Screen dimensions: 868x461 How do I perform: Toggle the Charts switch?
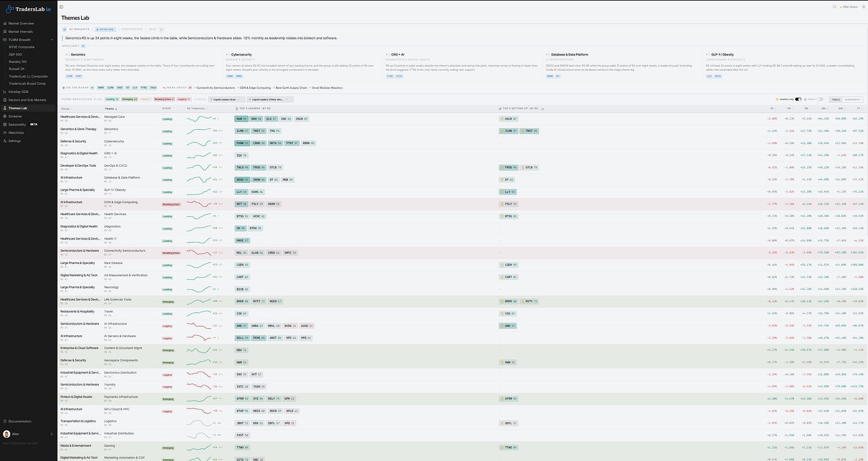click(x=820, y=99)
